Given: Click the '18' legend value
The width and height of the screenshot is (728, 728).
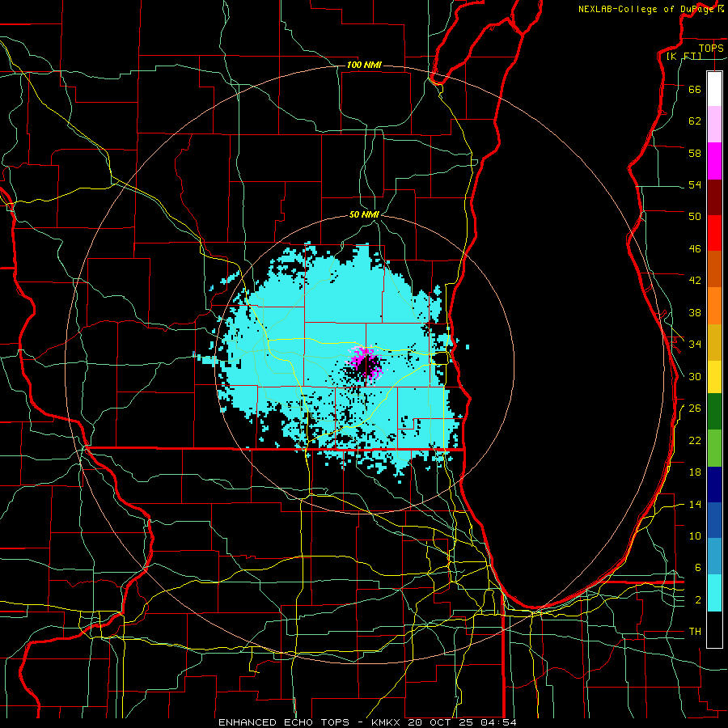Looking at the screenshot, I should click(x=695, y=472).
